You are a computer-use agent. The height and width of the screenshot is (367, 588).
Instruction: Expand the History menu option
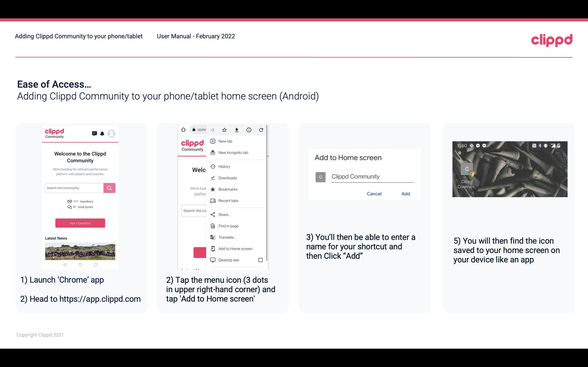[x=224, y=166]
